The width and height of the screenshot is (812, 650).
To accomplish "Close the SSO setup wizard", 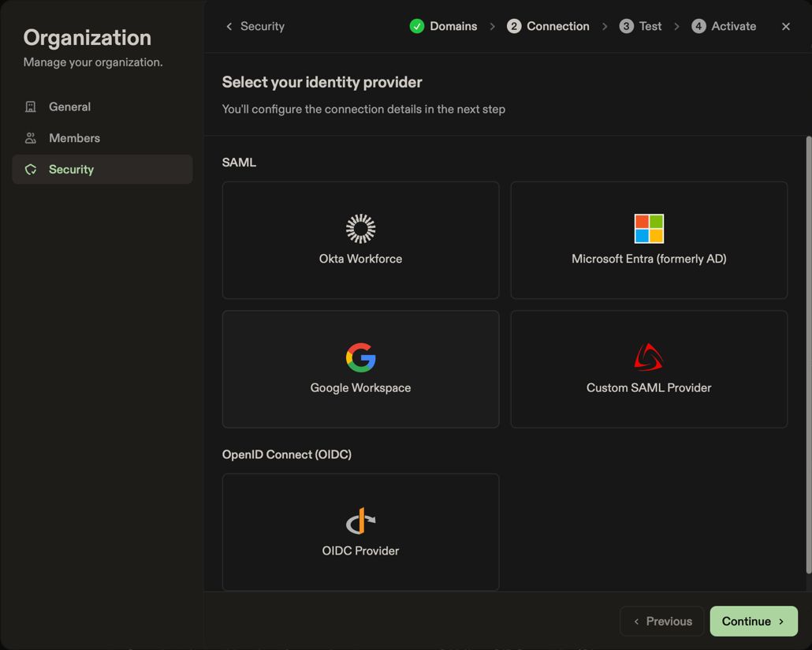I will point(785,27).
